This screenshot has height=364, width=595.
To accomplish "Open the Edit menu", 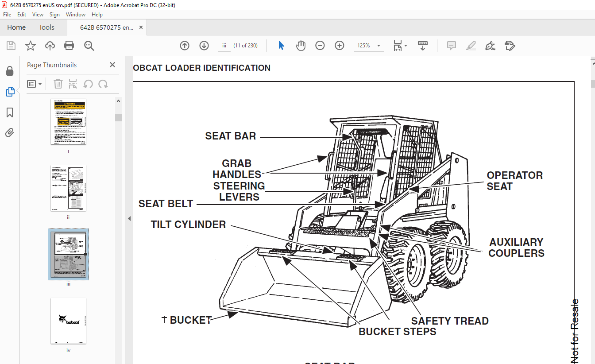I will 22,15.
